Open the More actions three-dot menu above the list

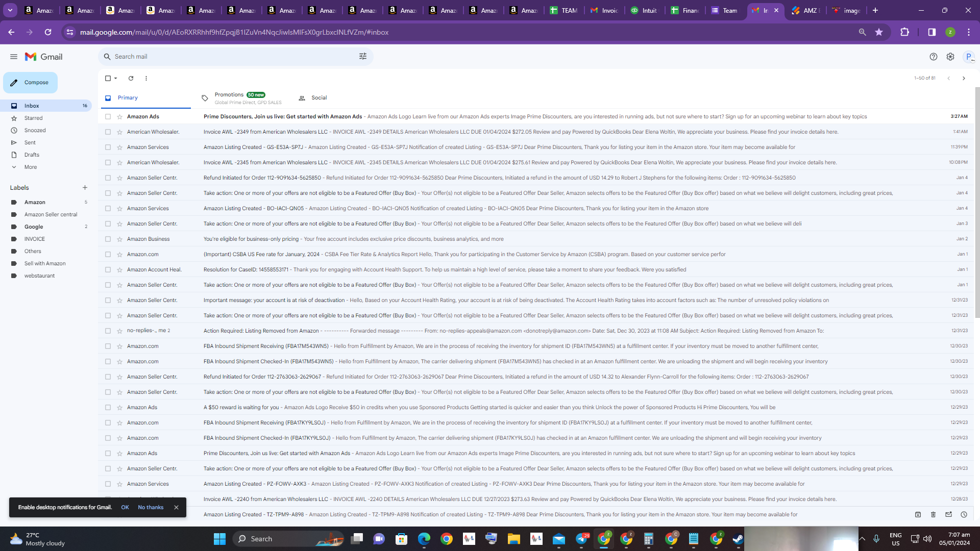click(x=146, y=78)
